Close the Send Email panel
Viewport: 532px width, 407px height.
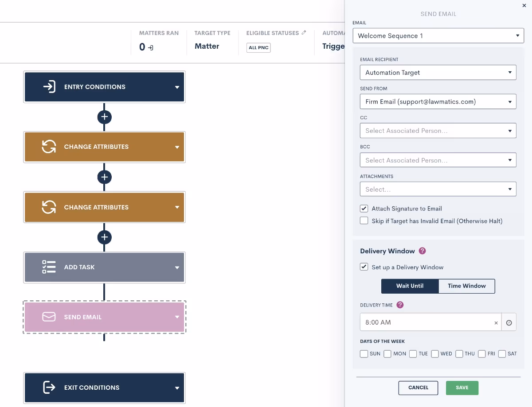tap(524, 5)
